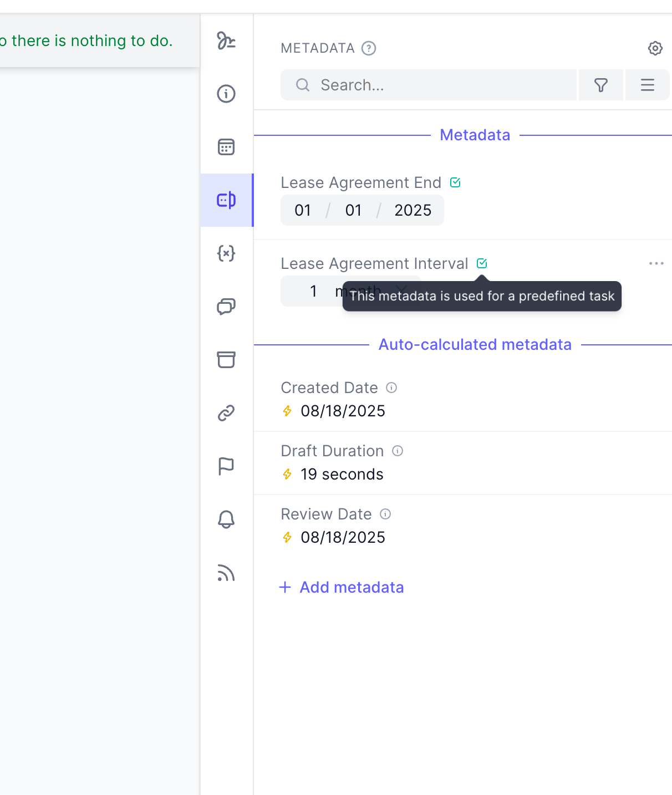This screenshot has height=795, width=672.
Task: Open the comments chat bubbles icon
Action: 226,307
